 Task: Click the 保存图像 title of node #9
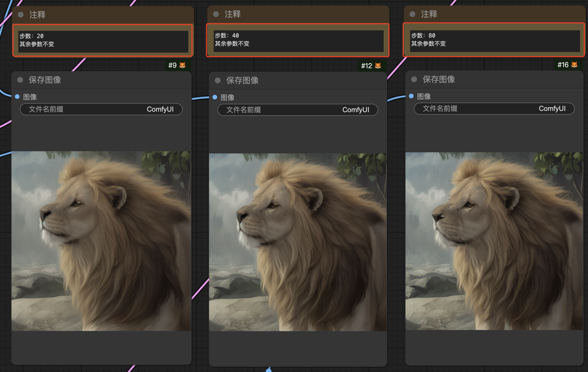[x=45, y=80]
